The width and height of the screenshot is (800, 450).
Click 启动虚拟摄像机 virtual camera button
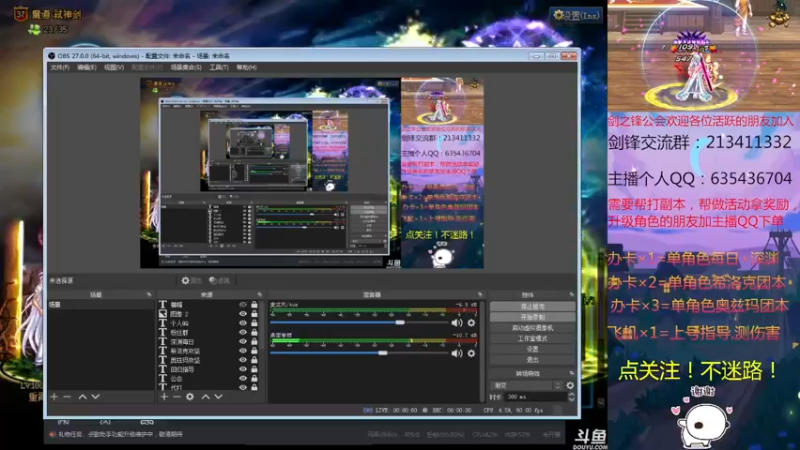tap(532, 328)
